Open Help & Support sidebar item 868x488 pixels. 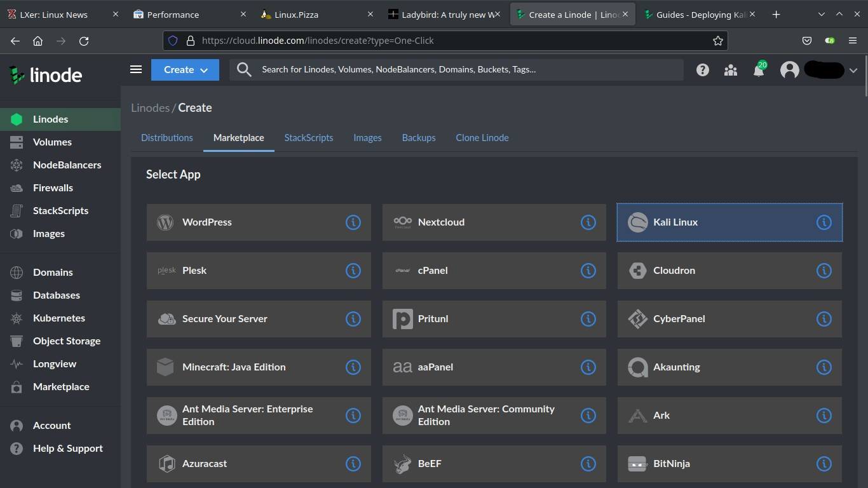pos(60,449)
